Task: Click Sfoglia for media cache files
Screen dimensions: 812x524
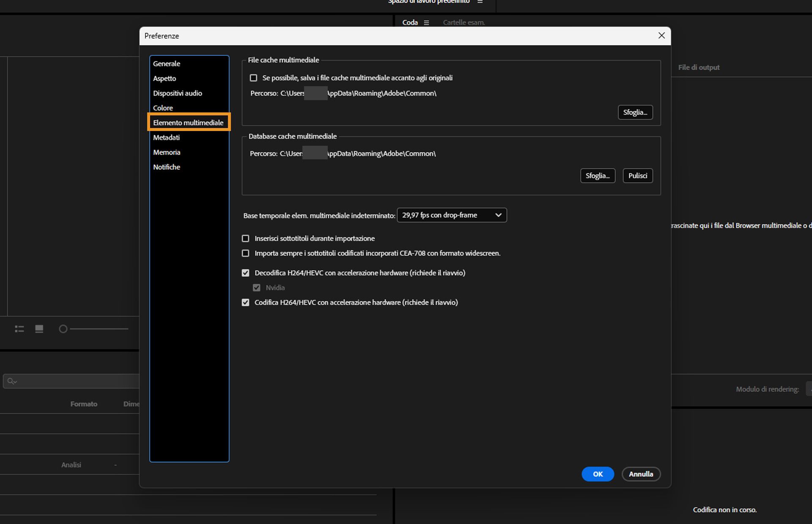Action: (x=635, y=112)
